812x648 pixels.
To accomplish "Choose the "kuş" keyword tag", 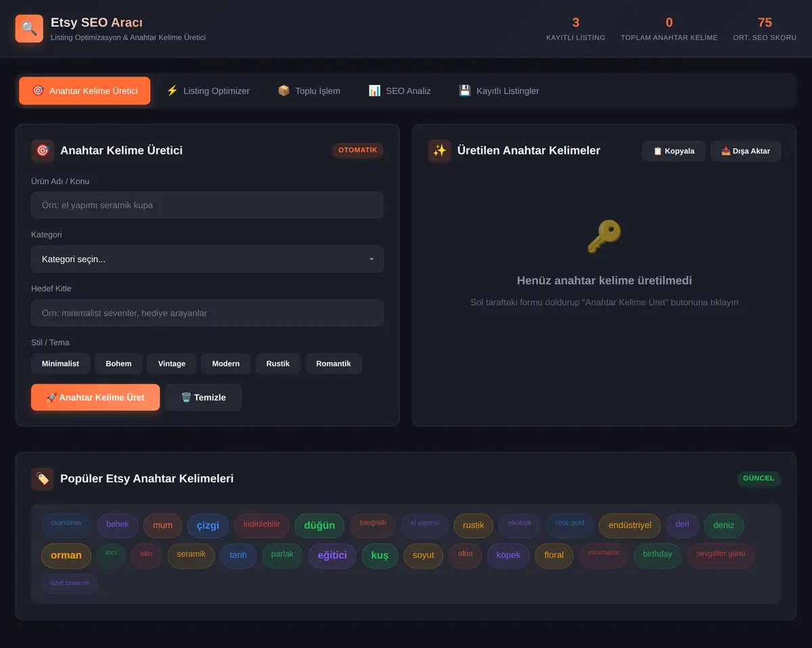I will (380, 555).
